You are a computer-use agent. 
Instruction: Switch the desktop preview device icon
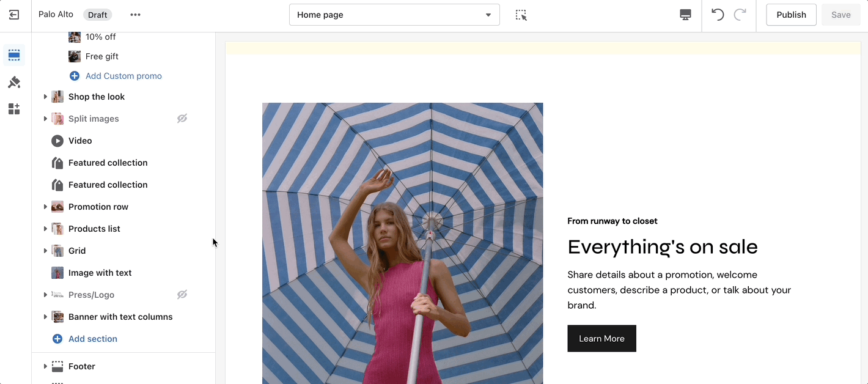pos(685,15)
